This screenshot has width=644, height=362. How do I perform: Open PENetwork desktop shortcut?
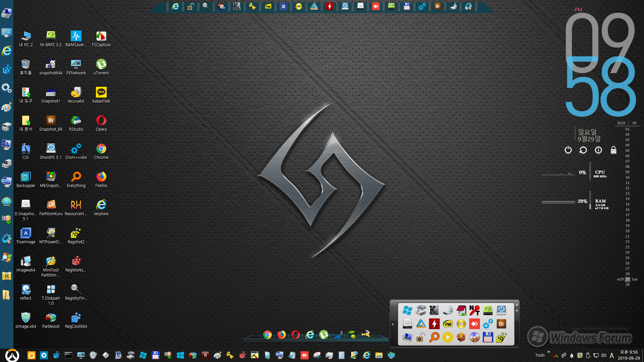(x=76, y=67)
